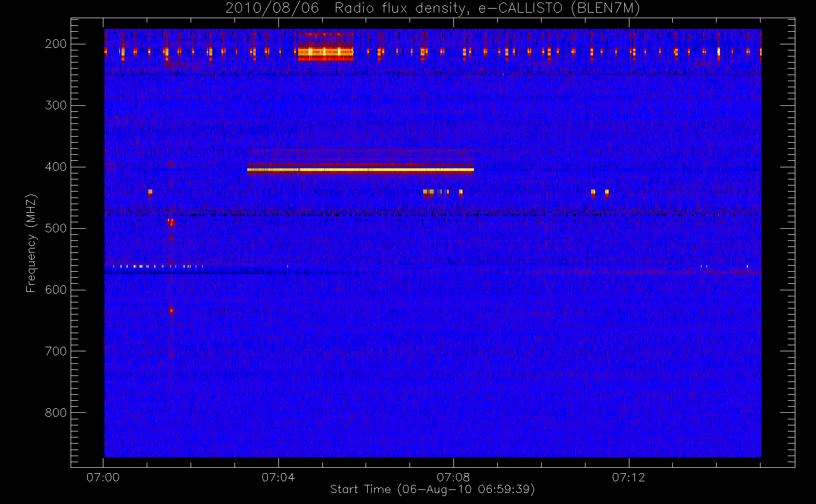Click the plot title "Radio flux density, e-CALLISTO (BLEN7M)"
Screen dimensions: 816x504
click(487, 9)
